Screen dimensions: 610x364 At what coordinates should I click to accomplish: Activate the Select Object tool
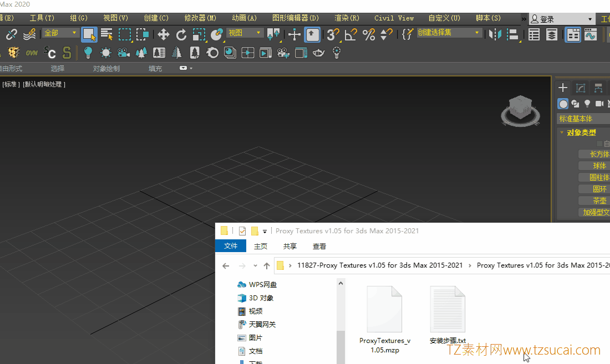(x=89, y=34)
